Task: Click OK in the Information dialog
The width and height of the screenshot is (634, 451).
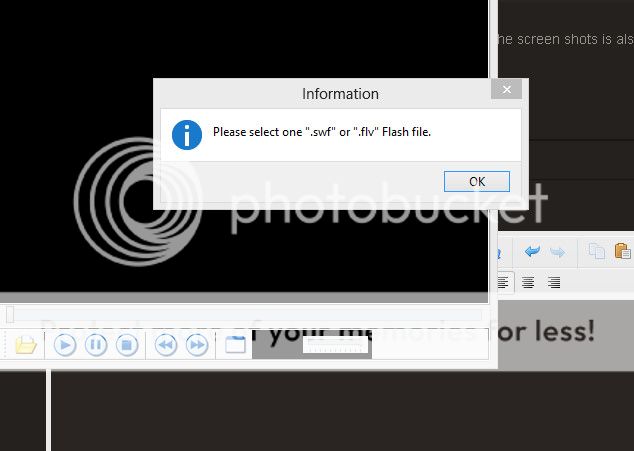Action: click(476, 181)
